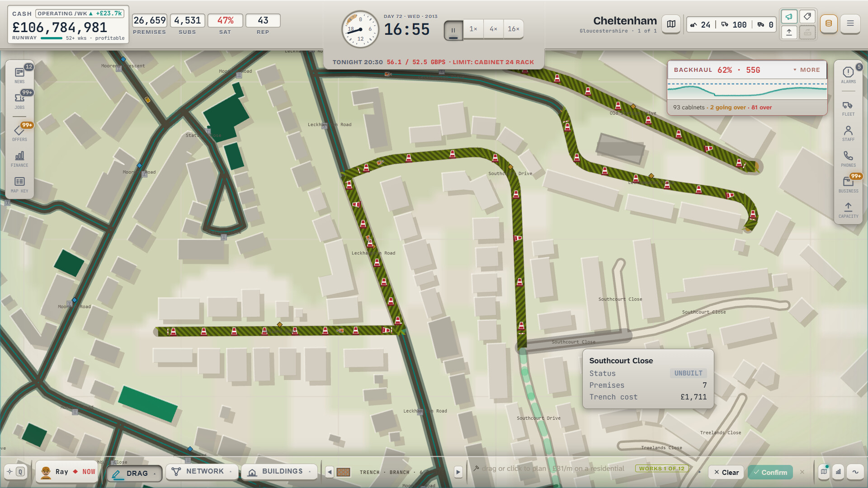Click the orange database coins icon

[829, 23]
